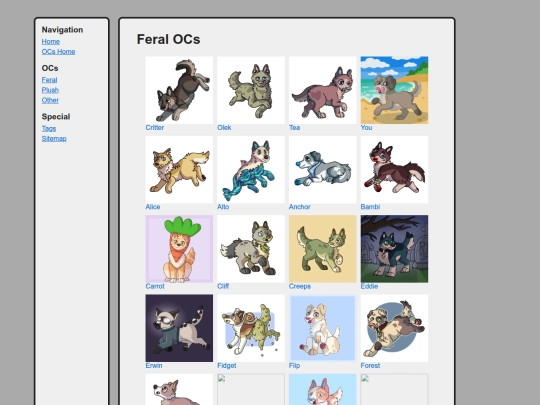Select the Feral category link
The width and height of the screenshot is (540, 405).
click(x=49, y=80)
